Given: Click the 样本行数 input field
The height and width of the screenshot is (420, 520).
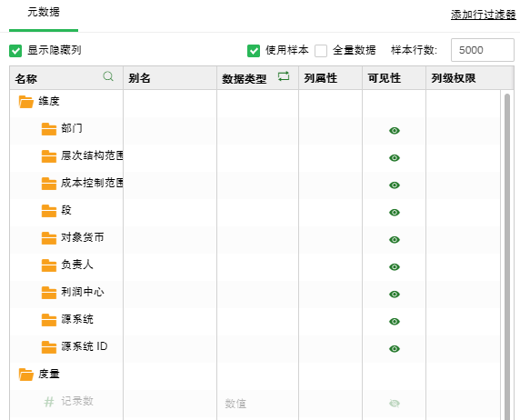Looking at the screenshot, I should [x=483, y=50].
